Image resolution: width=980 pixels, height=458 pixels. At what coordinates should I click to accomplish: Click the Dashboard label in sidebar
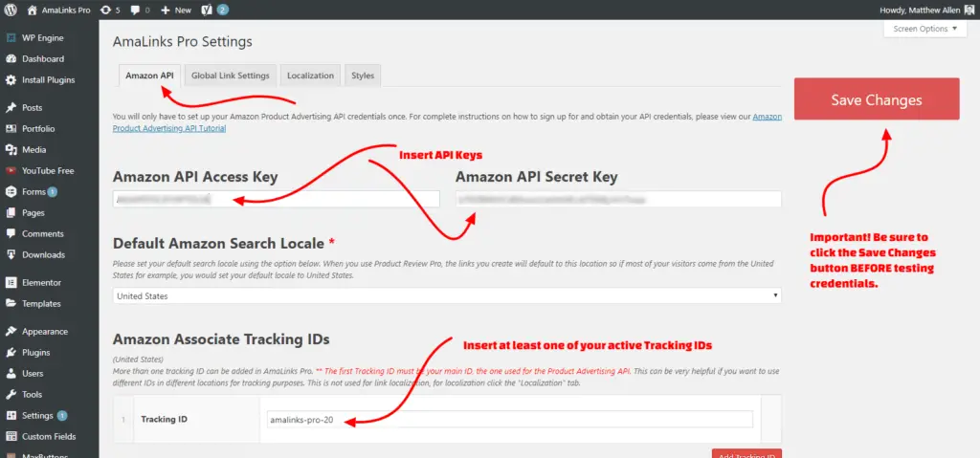coord(42,58)
